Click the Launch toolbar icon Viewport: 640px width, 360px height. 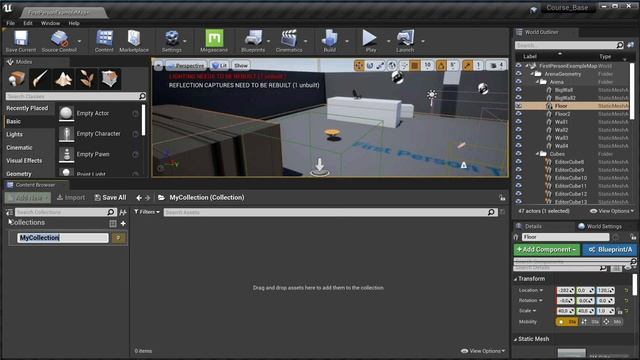(405, 41)
